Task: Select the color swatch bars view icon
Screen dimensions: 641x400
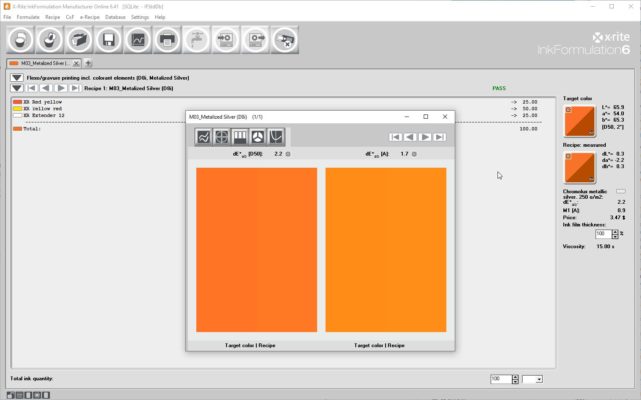Action: pyautogui.click(x=239, y=137)
